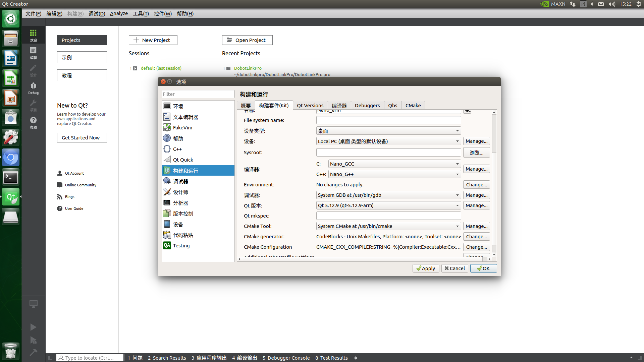Open the Debug mode icon
The image size is (644, 362).
(x=33, y=88)
